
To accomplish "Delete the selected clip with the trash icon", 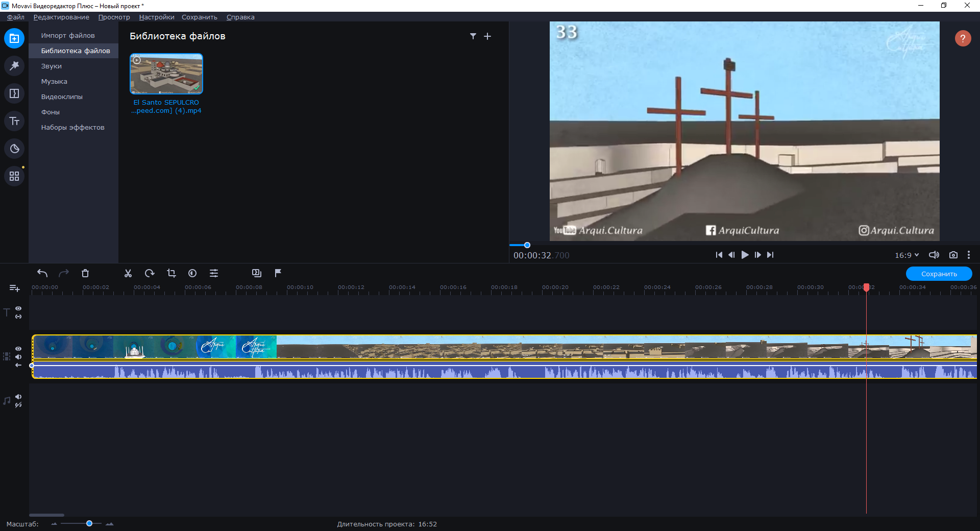I will 85,273.
